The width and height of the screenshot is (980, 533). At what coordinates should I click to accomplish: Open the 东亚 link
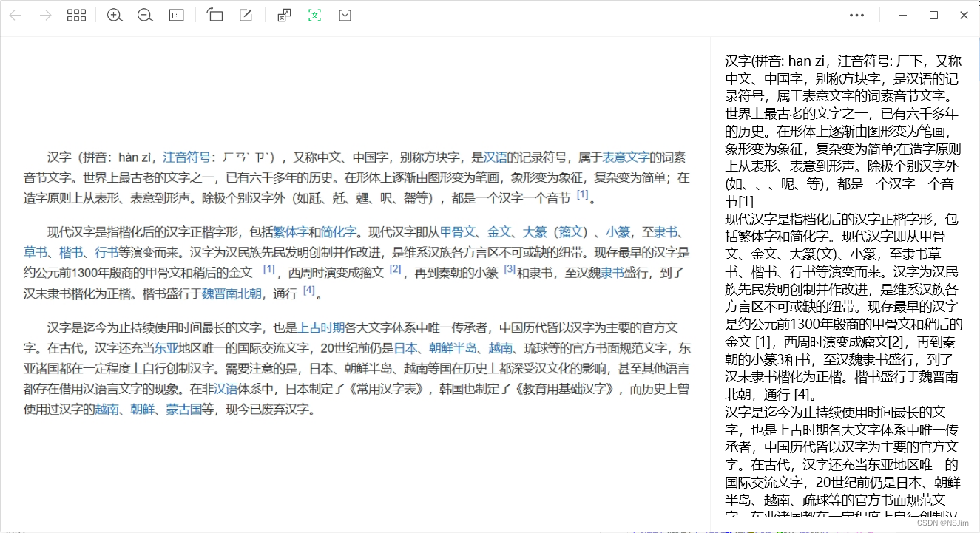pos(166,347)
